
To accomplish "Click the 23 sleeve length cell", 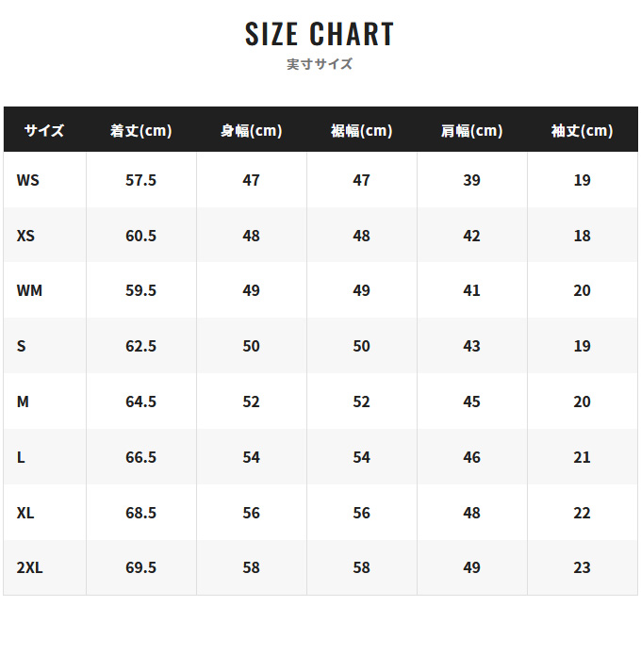I will (x=582, y=567).
